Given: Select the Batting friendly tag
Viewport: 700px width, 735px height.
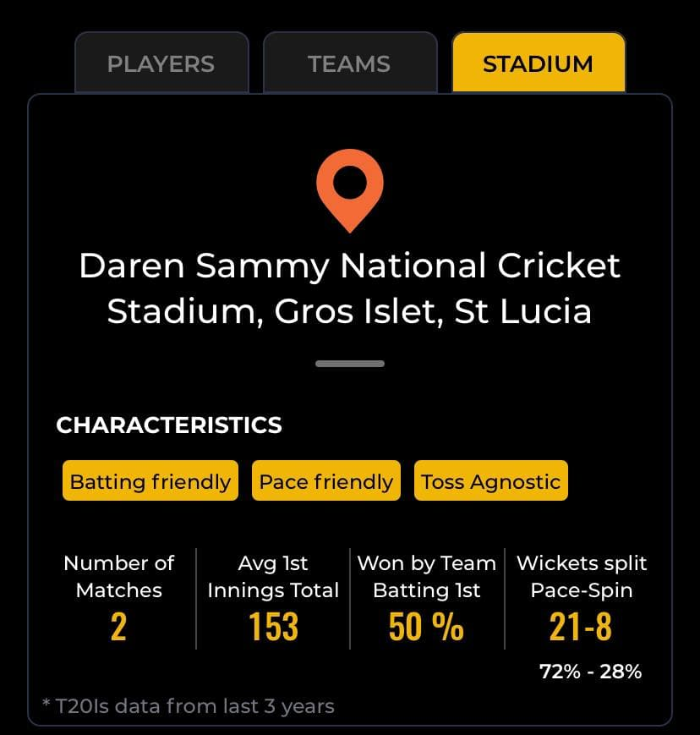Looking at the screenshot, I should click(150, 481).
